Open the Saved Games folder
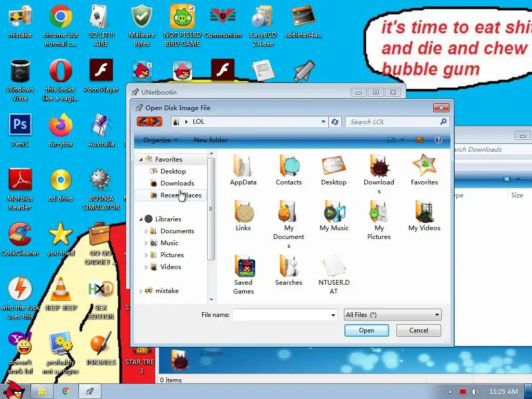This screenshot has width=532, height=399. [243, 274]
